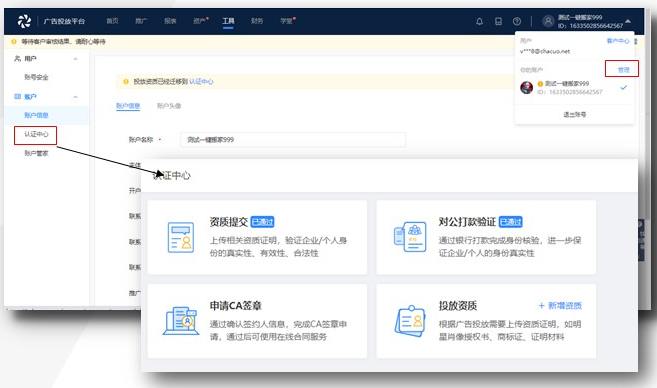Click the 资质提交 document icon
The width and height of the screenshot is (657, 388).
click(181, 237)
